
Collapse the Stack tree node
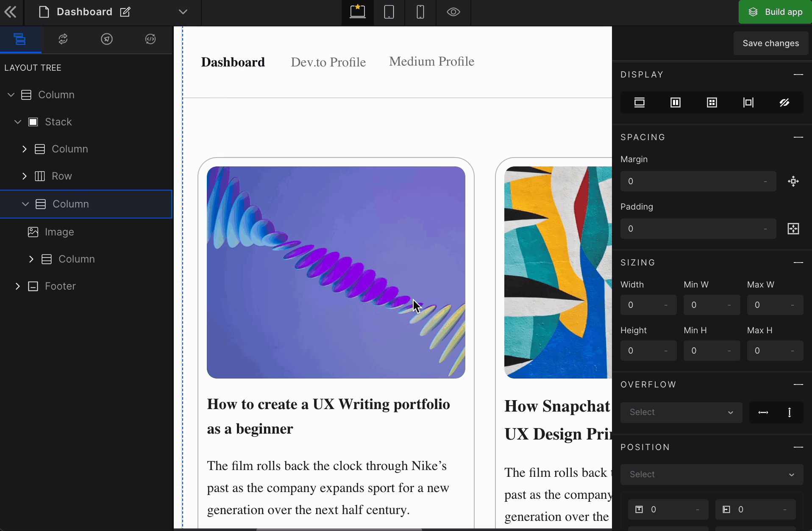[18, 122]
